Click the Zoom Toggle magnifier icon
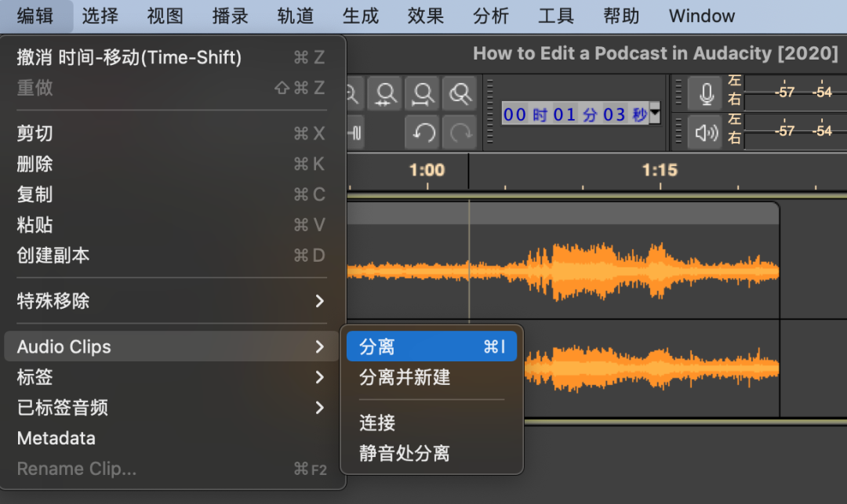Image resolution: width=847 pixels, height=504 pixels. click(x=460, y=94)
